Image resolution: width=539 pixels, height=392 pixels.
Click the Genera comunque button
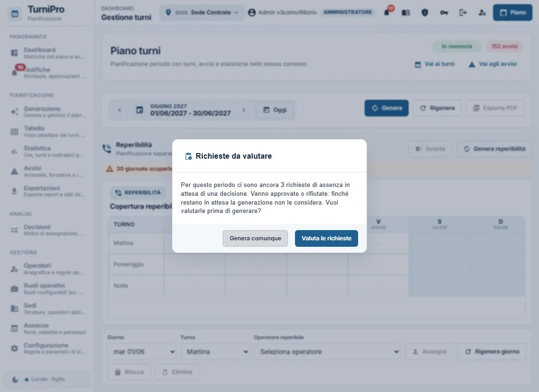click(256, 238)
